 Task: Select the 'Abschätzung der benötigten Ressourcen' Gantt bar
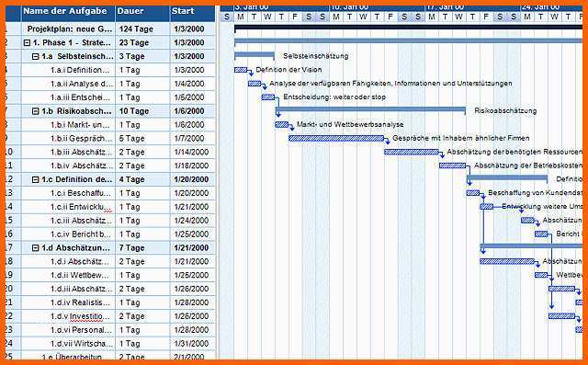pyautogui.click(x=412, y=153)
